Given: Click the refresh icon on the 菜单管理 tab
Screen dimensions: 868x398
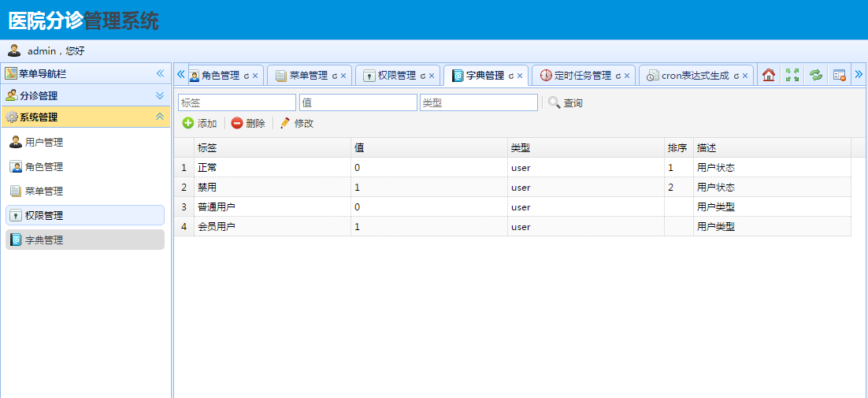Looking at the screenshot, I should point(334,76).
